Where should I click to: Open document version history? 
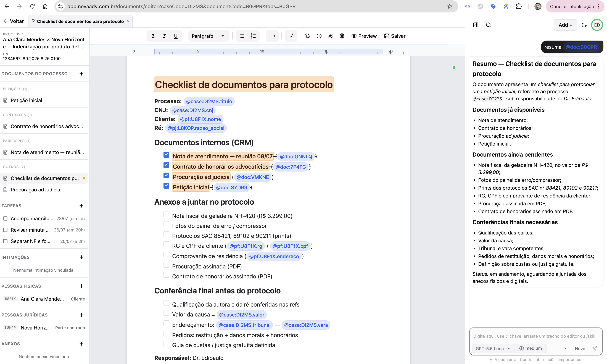(x=319, y=36)
